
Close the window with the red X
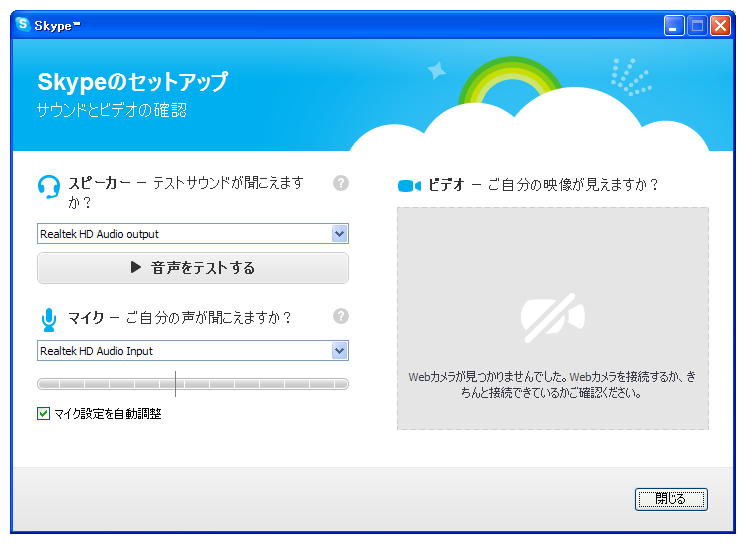[x=720, y=26]
